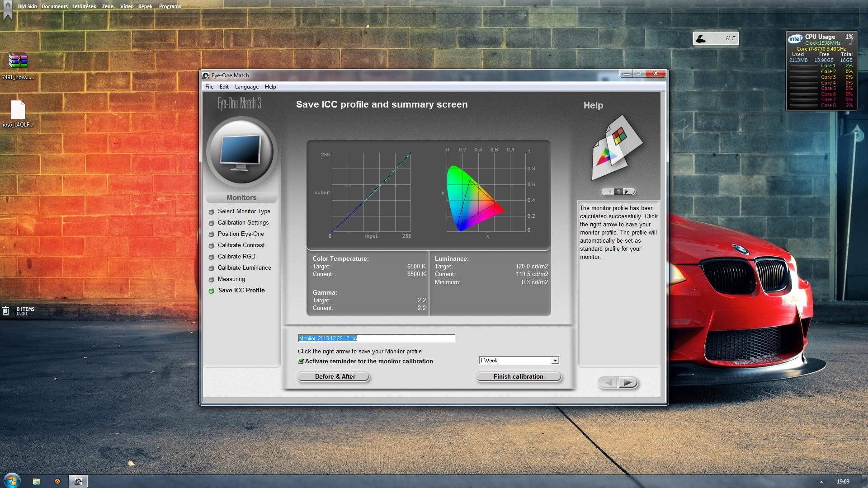Open the Video launcher item
The width and height of the screenshot is (868, 488).
click(127, 6)
